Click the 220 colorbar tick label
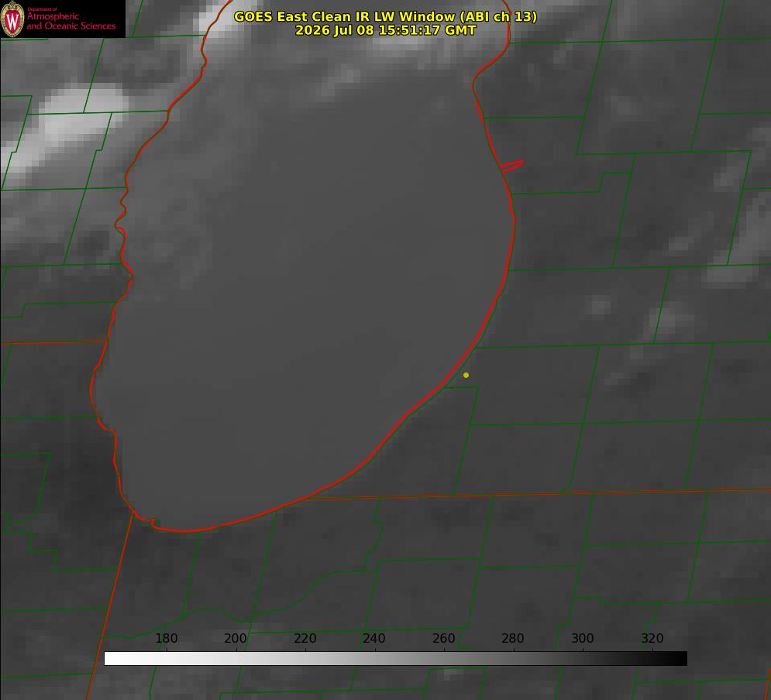 [x=305, y=638]
